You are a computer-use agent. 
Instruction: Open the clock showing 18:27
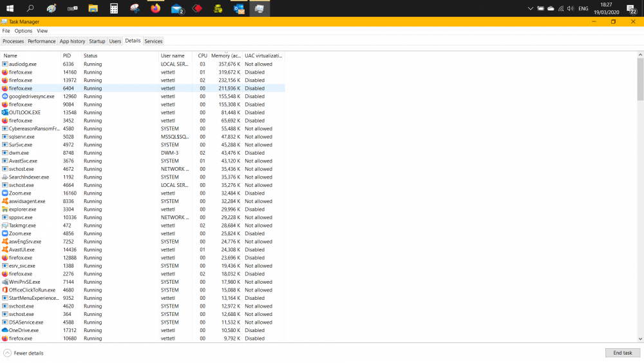click(x=606, y=8)
